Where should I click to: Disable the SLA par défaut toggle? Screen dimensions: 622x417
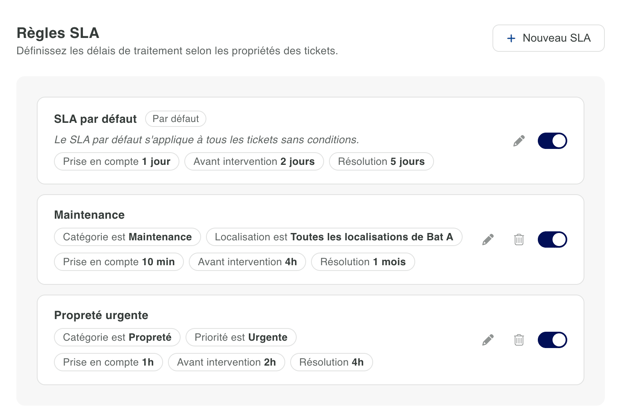552,141
